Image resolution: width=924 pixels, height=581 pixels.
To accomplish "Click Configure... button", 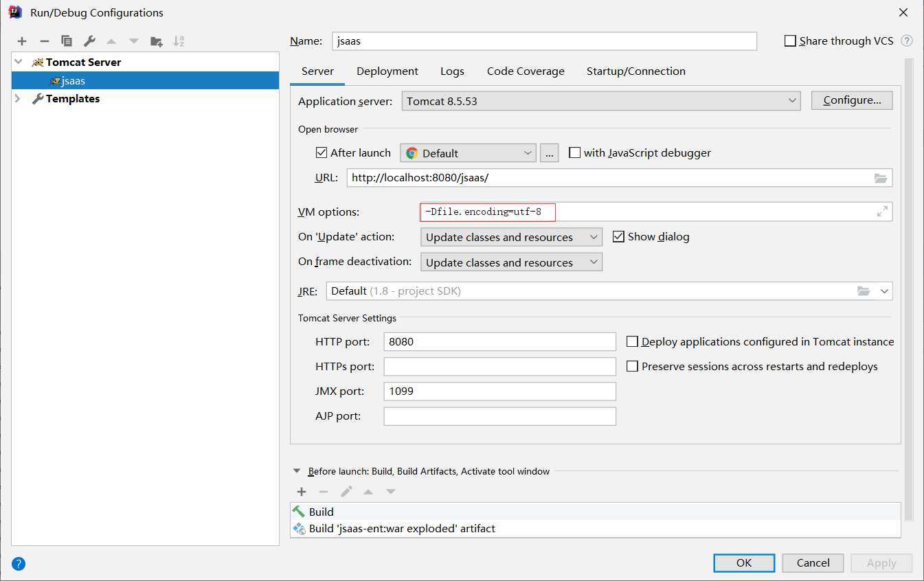I will point(852,100).
